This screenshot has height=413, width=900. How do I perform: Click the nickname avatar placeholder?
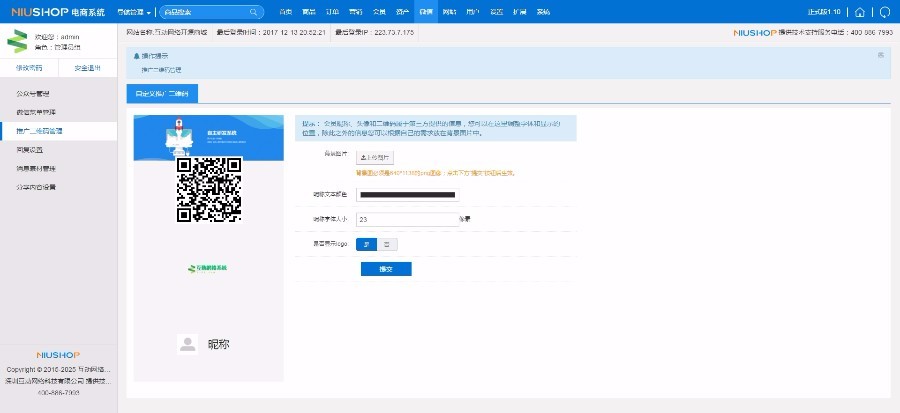pyautogui.click(x=187, y=344)
